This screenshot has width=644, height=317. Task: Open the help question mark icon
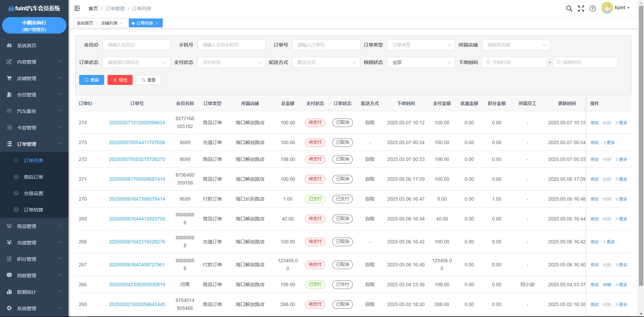(x=592, y=9)
